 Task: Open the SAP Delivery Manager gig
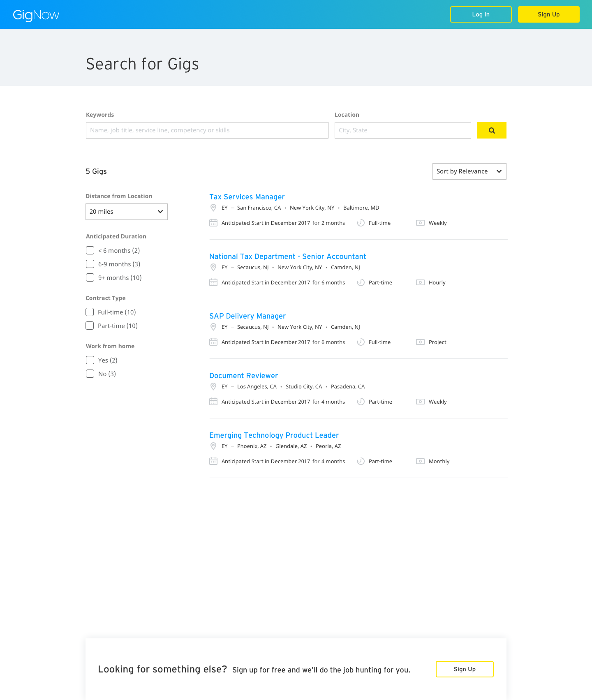tap(247, 316)
